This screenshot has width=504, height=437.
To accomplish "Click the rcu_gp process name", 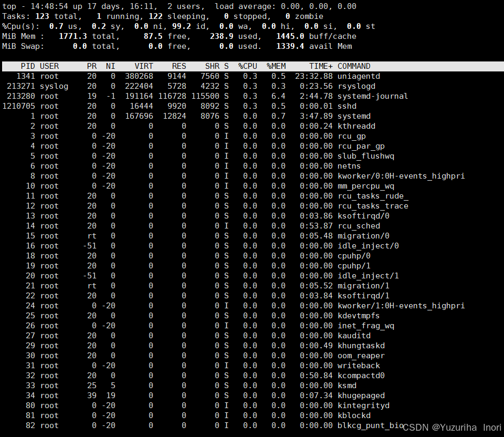I will tap(352, 136).
